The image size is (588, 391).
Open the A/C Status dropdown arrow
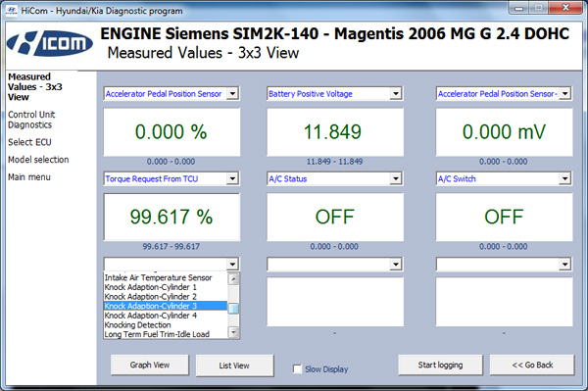(x=396, y=178)
